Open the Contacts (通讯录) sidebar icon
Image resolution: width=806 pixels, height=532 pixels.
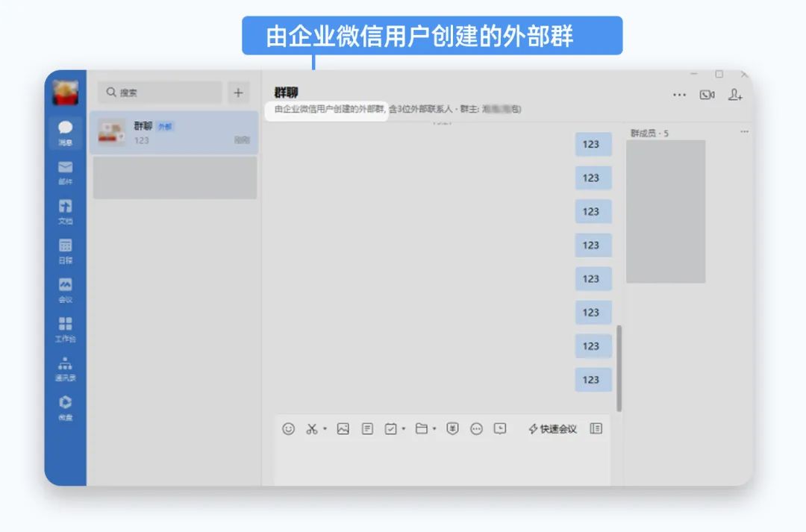(65, 369)
